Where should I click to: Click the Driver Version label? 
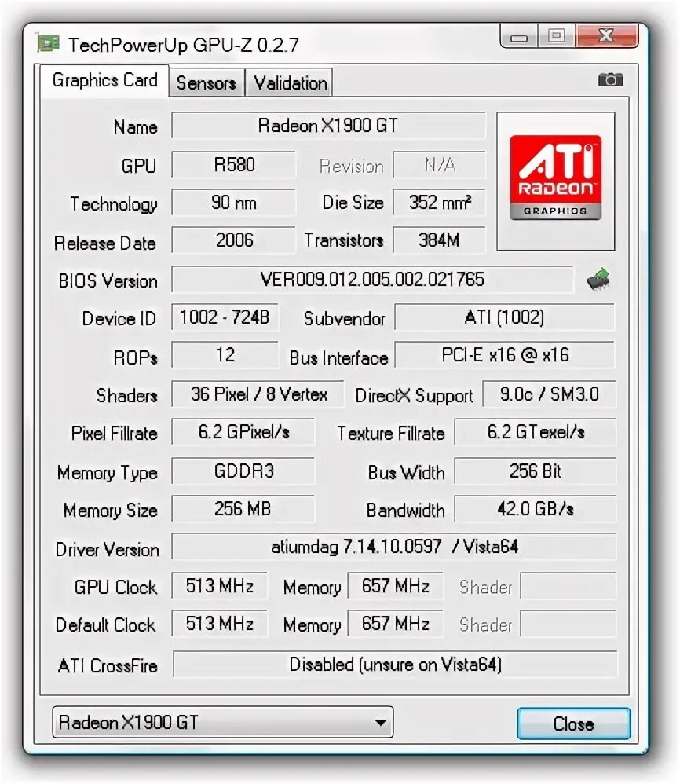(108, 549)
